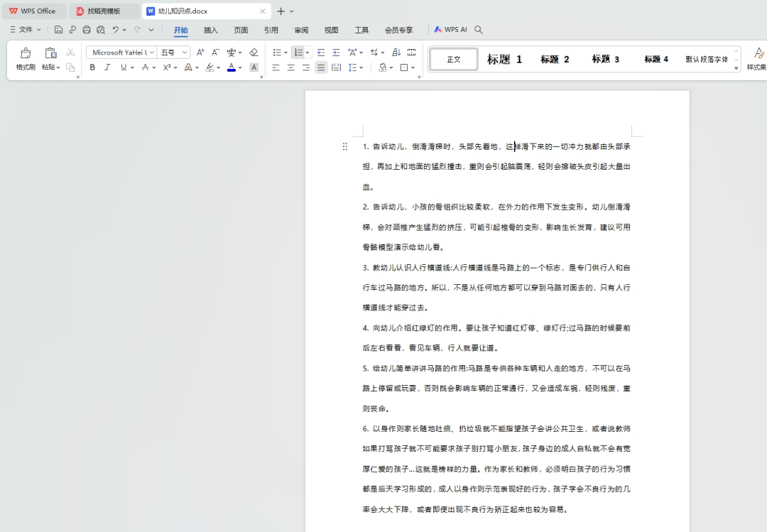Click the WPS AI button
The image size is (767, 532).
pyautogui.click(x=450, y=30)
